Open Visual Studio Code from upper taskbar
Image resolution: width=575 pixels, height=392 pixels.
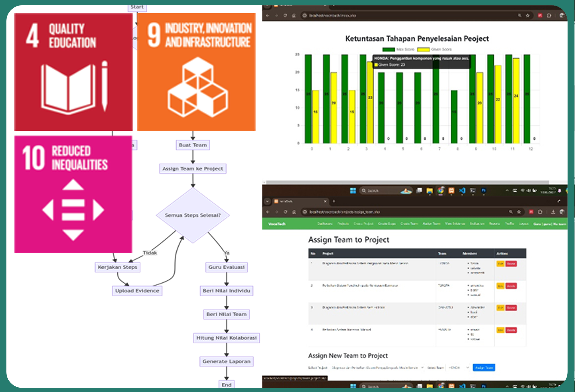click(x=462, y=191)
